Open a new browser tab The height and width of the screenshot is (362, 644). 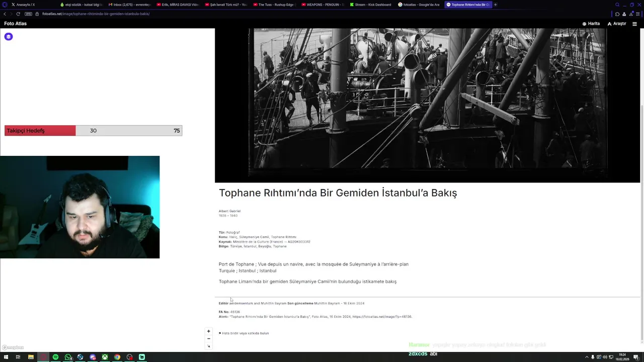click(495, 5)
